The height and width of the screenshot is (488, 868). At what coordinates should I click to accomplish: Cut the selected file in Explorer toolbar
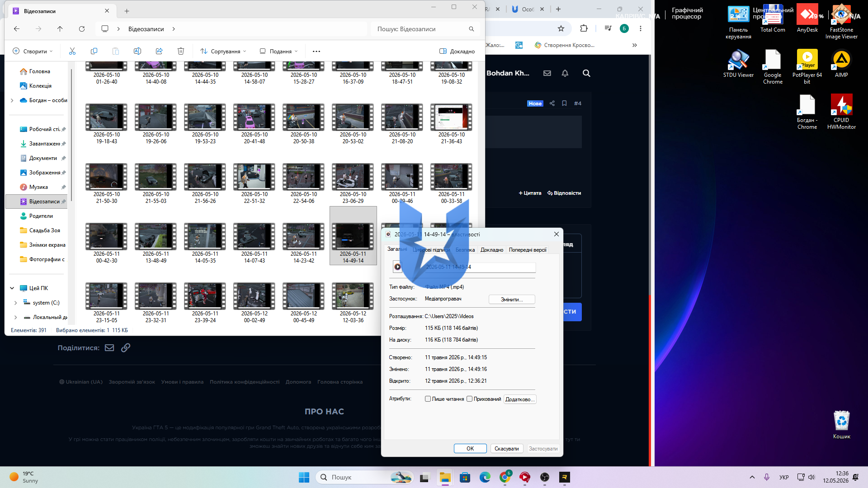tap(72, 52)
